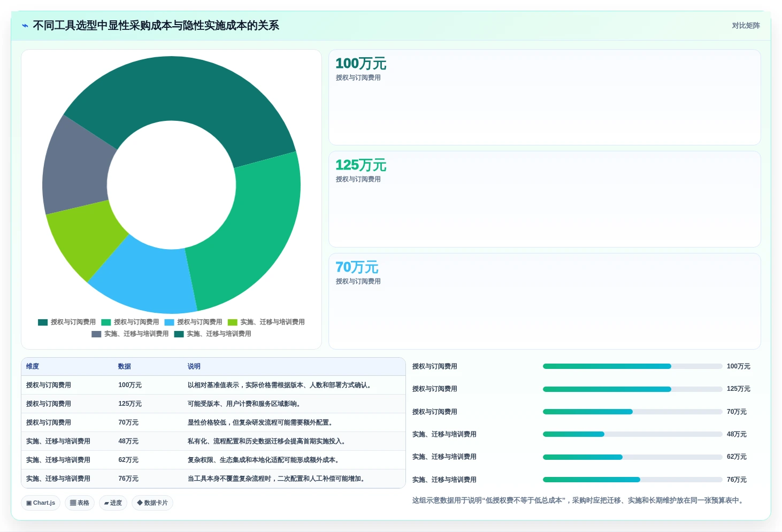Click the 76万元 value right of its progress bar
This screenshot has width=782, height=532.
[737, 480]
